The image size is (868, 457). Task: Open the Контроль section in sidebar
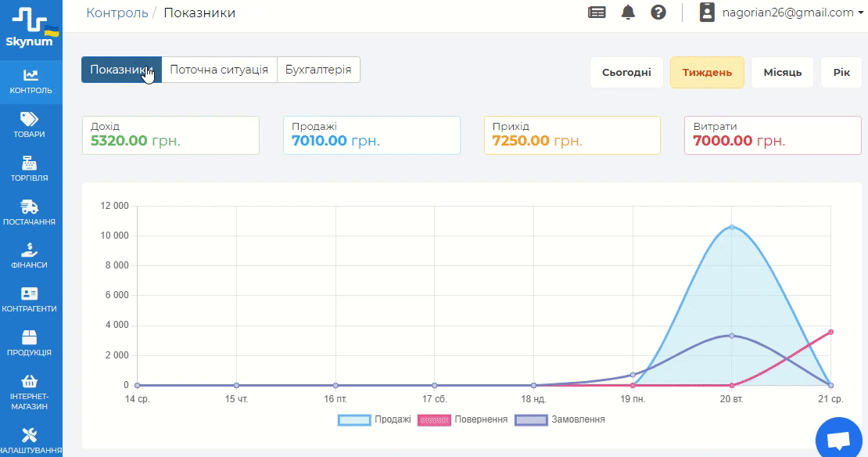(31, 81)
